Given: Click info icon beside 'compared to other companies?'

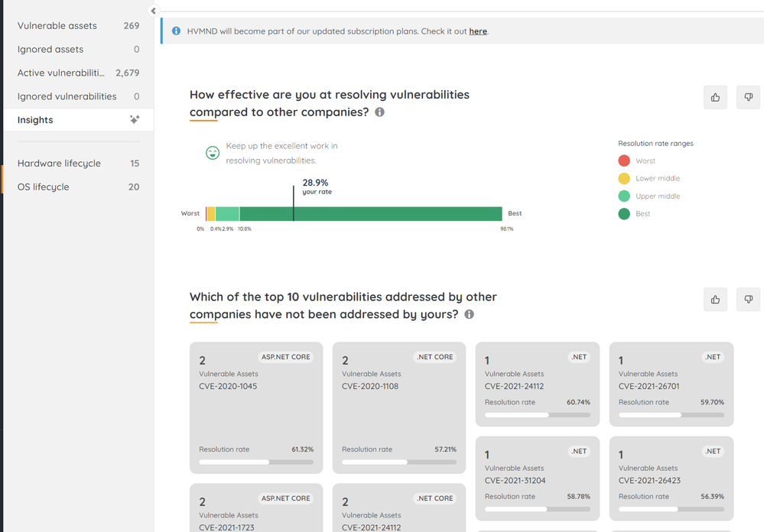Looking at the screenshot, I should (x=380, y=112).
